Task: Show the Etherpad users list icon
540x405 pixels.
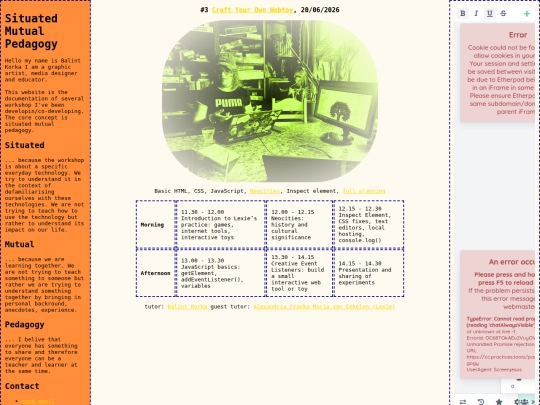Action: click(x=524, y=402)
